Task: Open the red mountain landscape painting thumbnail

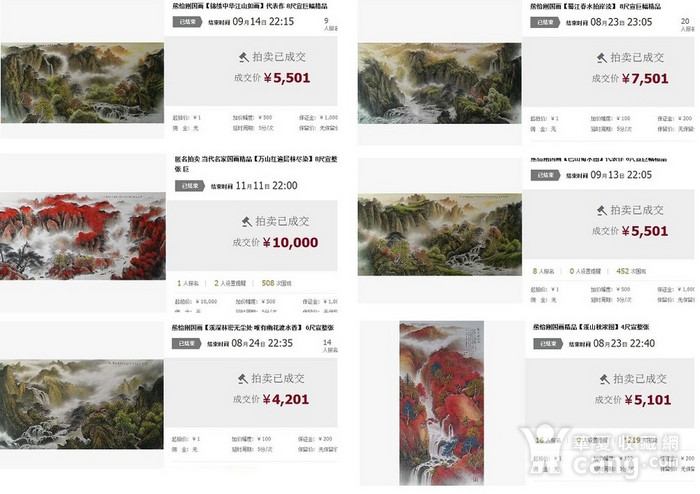Action: point(83,236)
